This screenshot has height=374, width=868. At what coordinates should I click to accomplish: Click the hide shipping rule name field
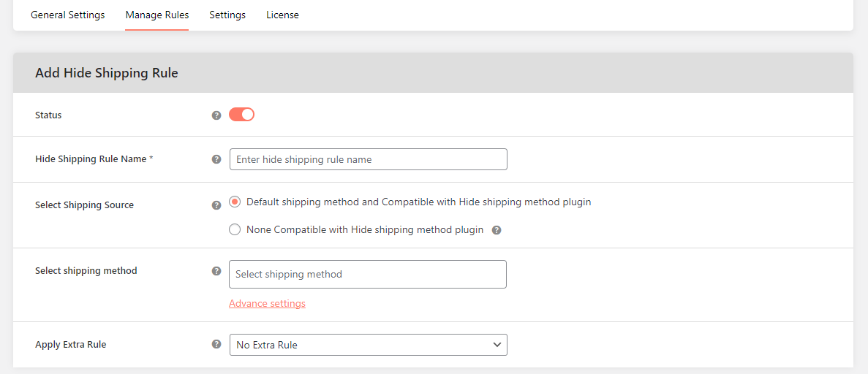(368, 159)
